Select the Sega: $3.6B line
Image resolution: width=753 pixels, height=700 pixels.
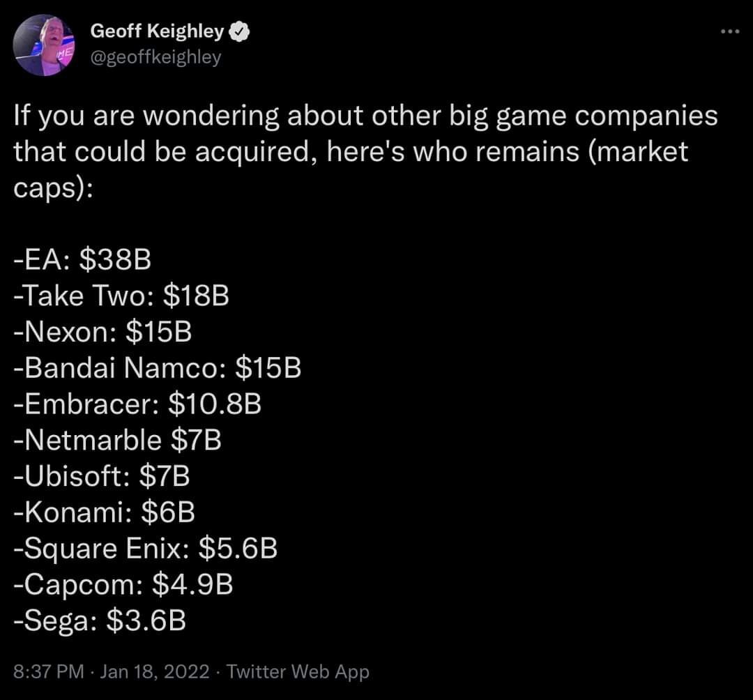click(x=100, y=621)
